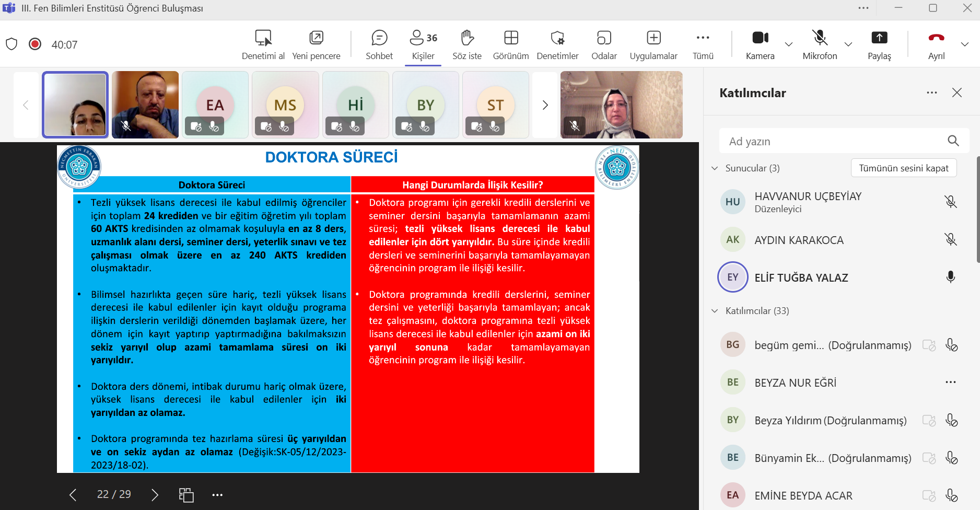Image resolution: width=980 pixels, height=510 pixels.
Task: Raise hand with Söz iste
Action: [466, 44]
